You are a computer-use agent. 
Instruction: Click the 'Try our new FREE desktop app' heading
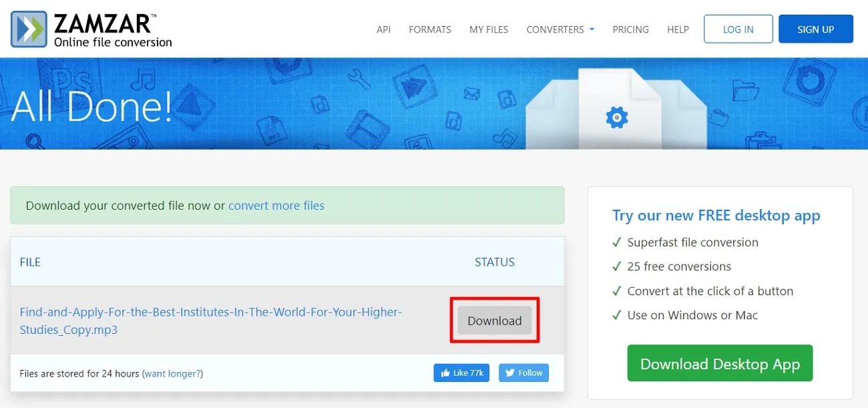point(716,216)
